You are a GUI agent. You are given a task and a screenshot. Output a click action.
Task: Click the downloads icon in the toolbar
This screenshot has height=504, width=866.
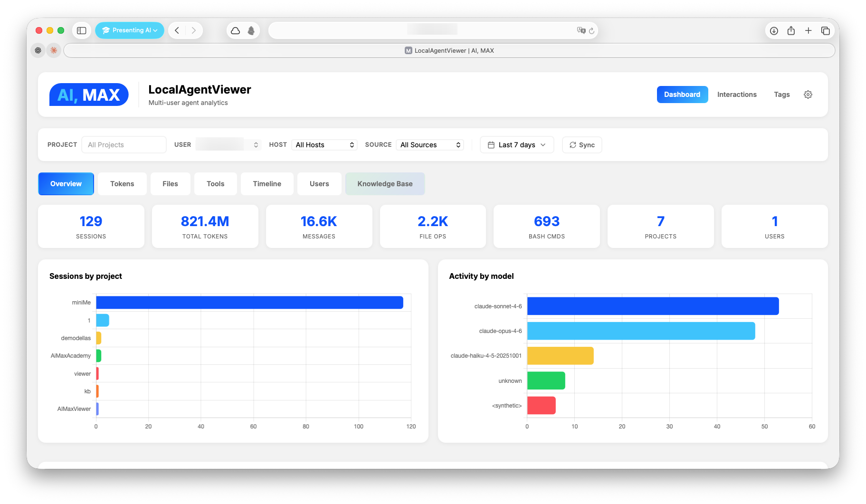(774, 30)
